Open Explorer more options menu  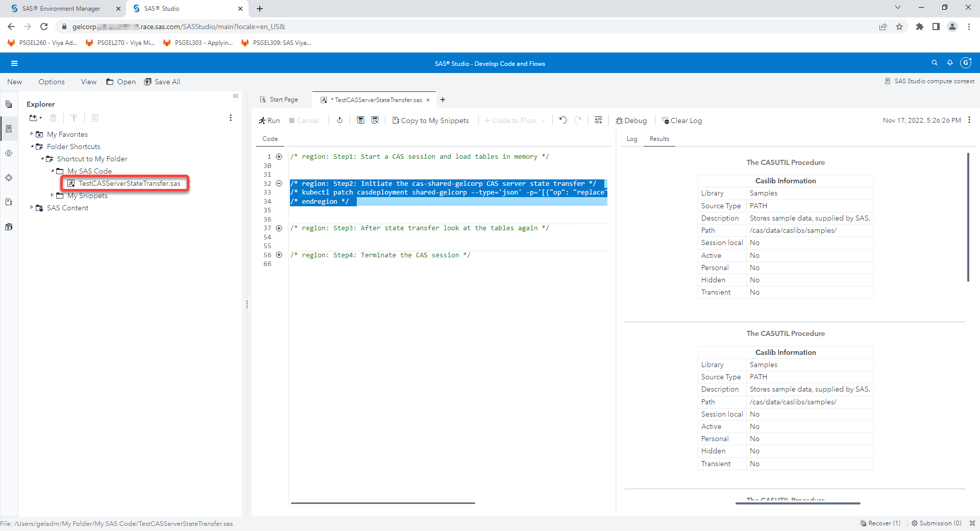point(231,118)
